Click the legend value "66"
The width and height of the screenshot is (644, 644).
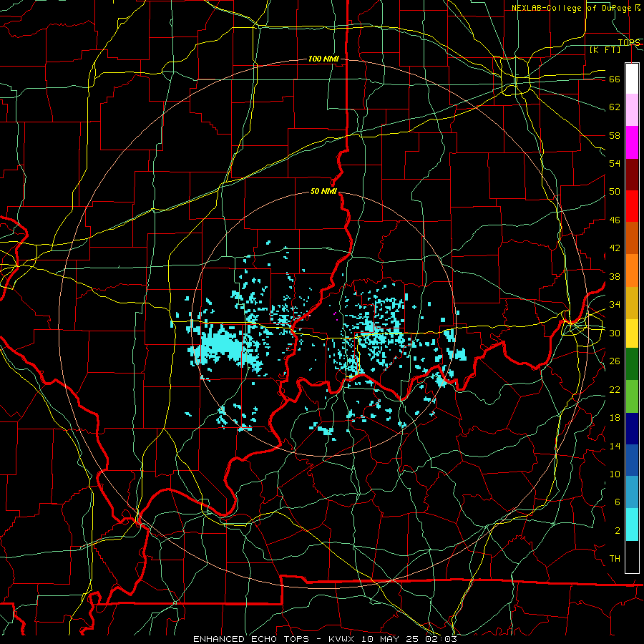(615, 79)
